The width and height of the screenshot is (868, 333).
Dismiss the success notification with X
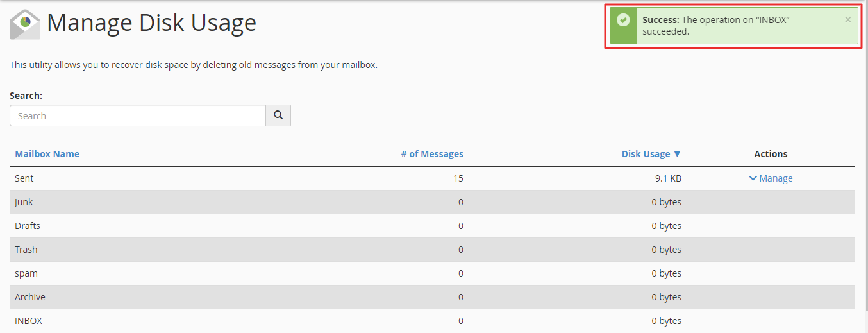[x=848, y=20]
